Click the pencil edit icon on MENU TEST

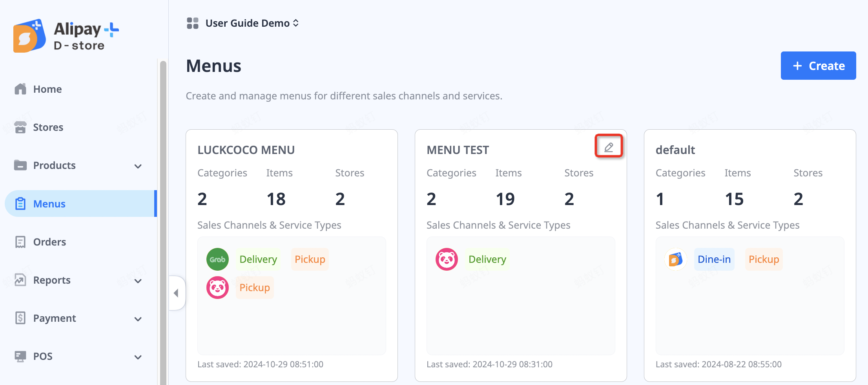tap(609, 147)
